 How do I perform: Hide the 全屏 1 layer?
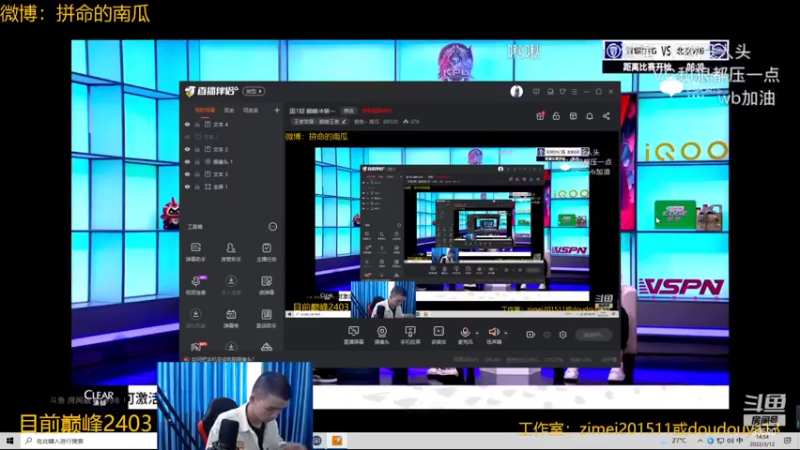pos(187,187)
